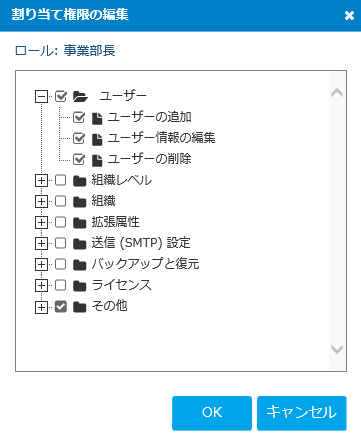Click the folder icon for 組織レベル

click(x=80, y=181)
